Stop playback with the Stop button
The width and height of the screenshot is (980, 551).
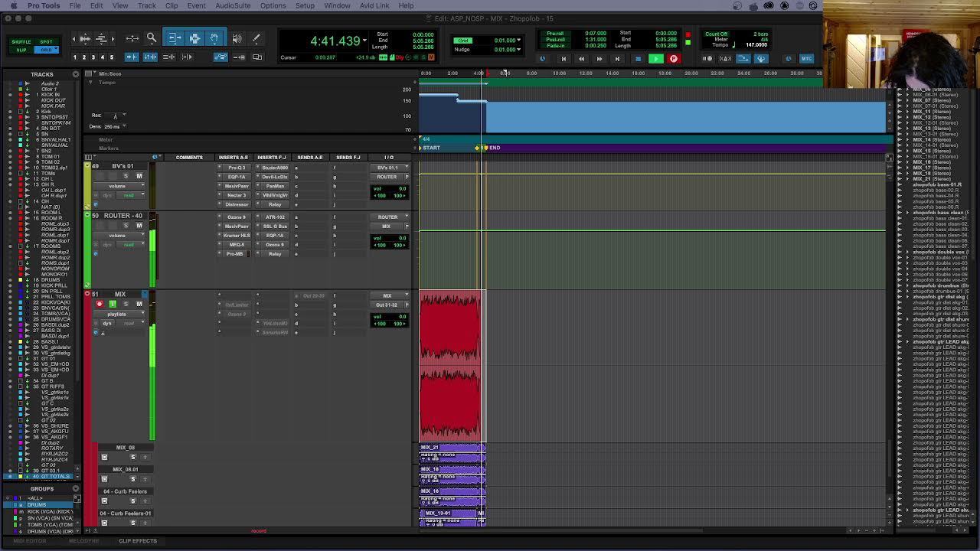pyautogui.click(x=638, y=58)
